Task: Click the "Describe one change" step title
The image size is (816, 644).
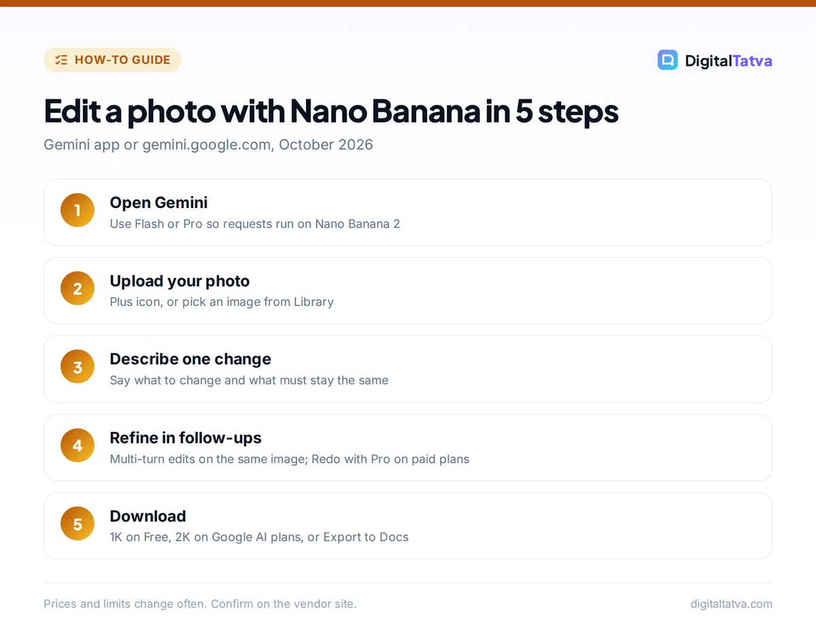Action: 190,359
